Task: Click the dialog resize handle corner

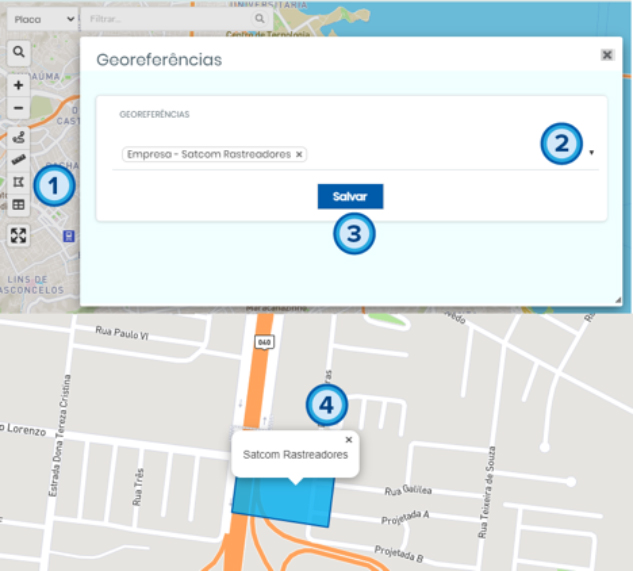Action: tap(617, 299)
